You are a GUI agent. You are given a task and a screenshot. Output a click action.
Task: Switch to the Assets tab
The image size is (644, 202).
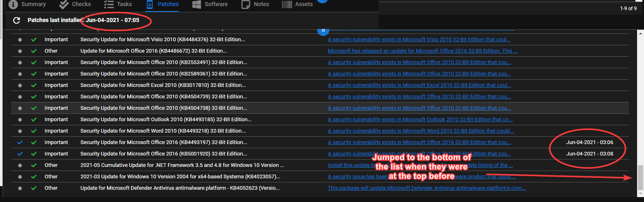click(298, 4)
